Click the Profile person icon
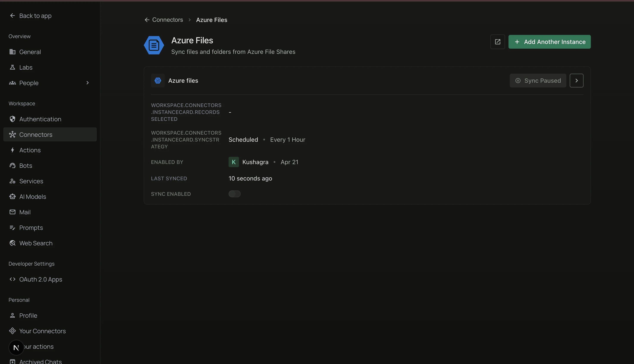 pyautogui.click(x=13, y=316)
